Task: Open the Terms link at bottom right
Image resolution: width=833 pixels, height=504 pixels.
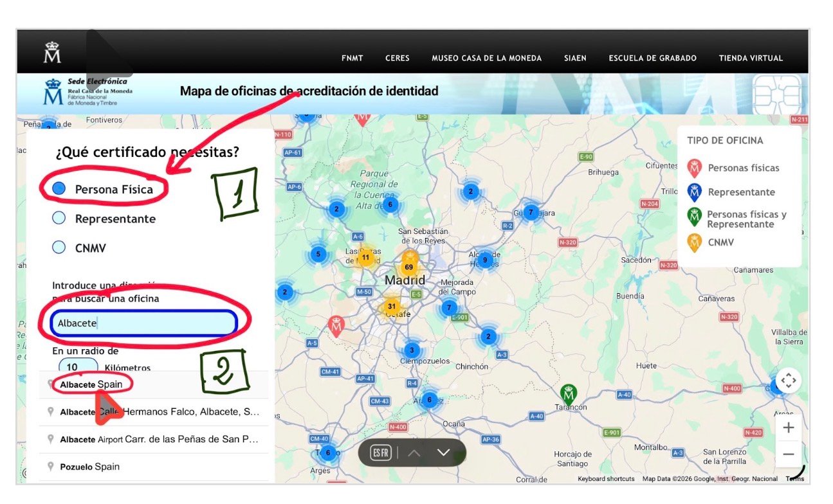Action: coord(795,478)
